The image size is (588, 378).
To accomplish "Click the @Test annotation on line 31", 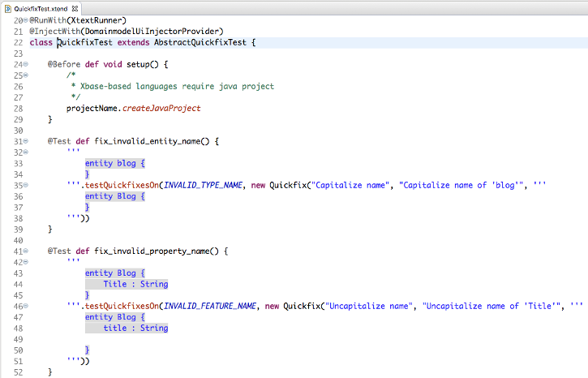I will tap(59, 141).
